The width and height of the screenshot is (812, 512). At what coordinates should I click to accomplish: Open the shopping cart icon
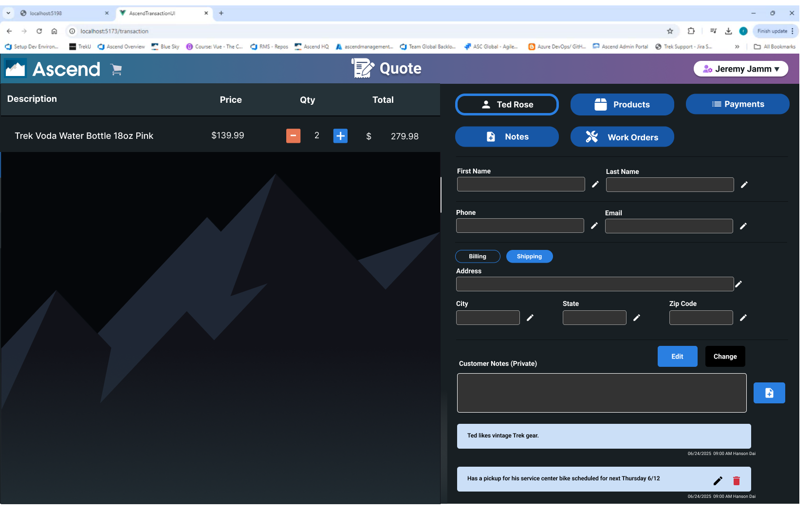tap(116, 69)
